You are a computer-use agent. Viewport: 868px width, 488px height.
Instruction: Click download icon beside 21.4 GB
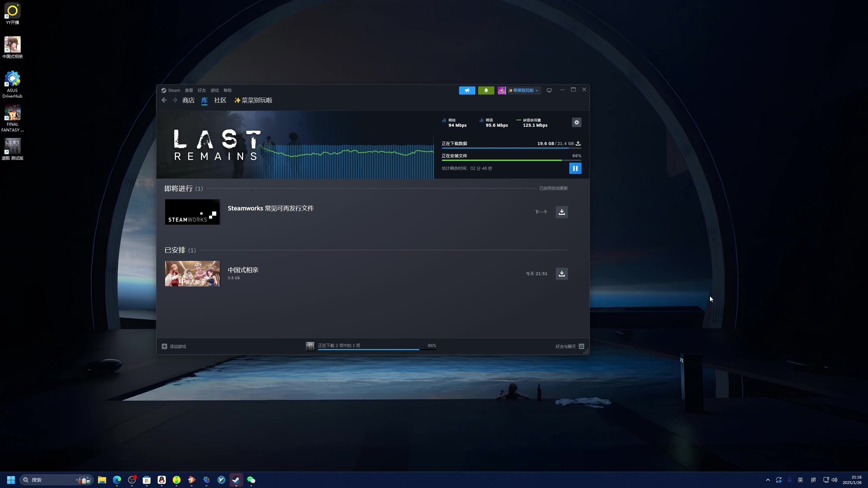coord(578,143)
